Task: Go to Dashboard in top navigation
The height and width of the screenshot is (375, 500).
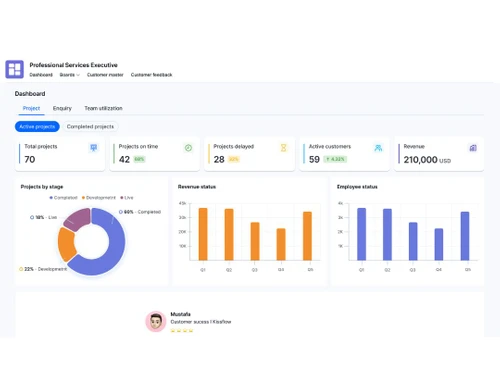Action: click(x=41, y=75)
